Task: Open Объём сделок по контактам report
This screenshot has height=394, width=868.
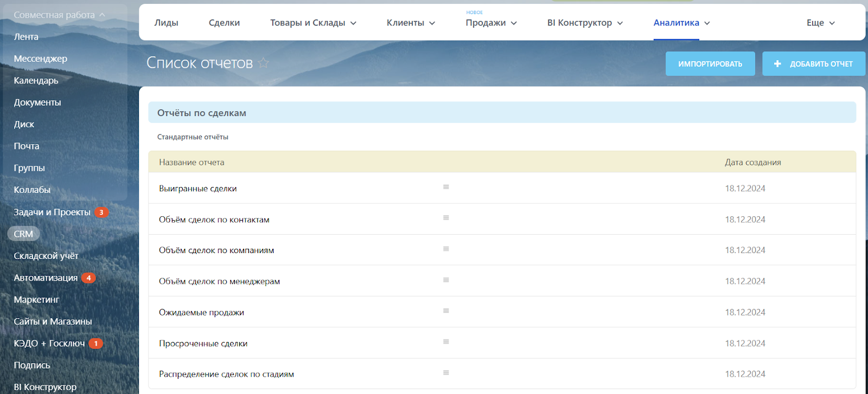Action: [214, 219]
